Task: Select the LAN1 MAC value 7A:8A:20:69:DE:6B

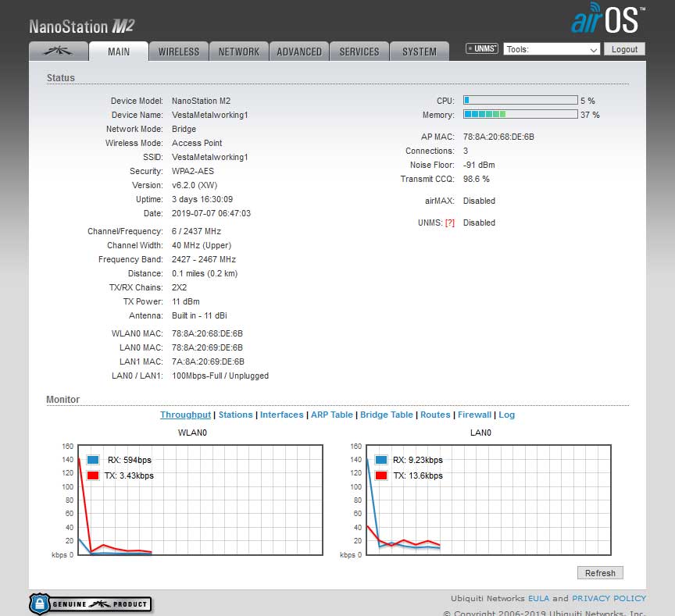Action: tap(208, 361)
